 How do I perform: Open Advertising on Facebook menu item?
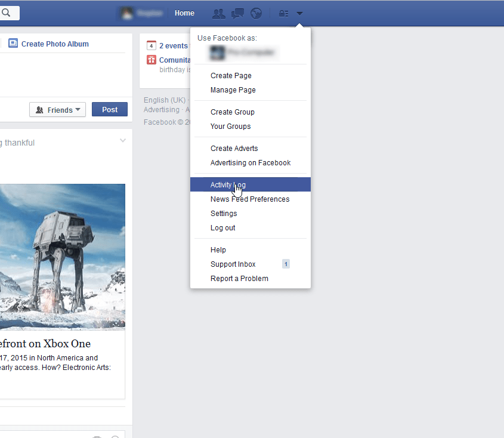[x=251, y=163]
